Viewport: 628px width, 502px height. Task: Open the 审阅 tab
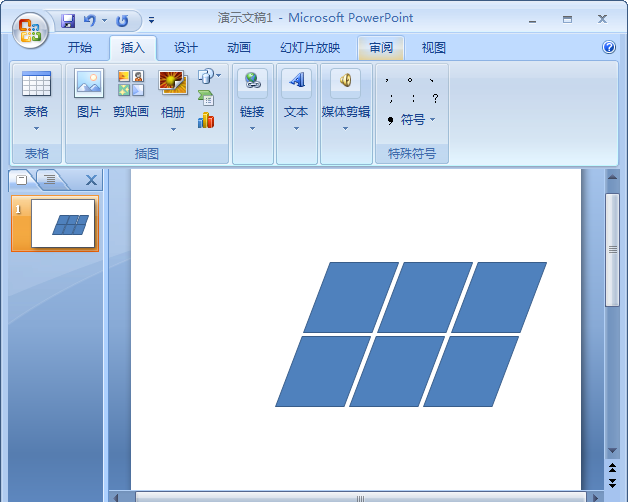[x=381, y=48]
